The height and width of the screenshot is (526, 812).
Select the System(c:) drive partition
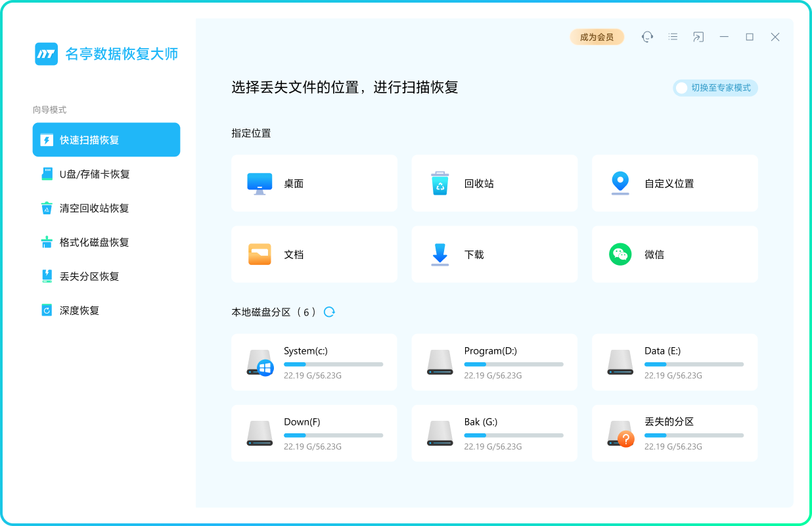coord(314,362)
